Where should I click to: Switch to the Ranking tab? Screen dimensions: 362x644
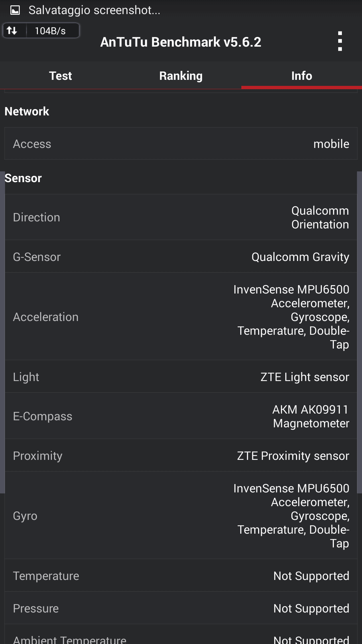click(181, 76)
